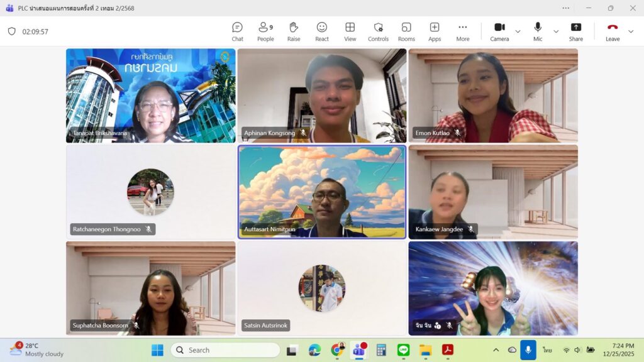This screenshot has height=362, width=644.
Task: Open the More actions menu
Action: coord(463,31)
